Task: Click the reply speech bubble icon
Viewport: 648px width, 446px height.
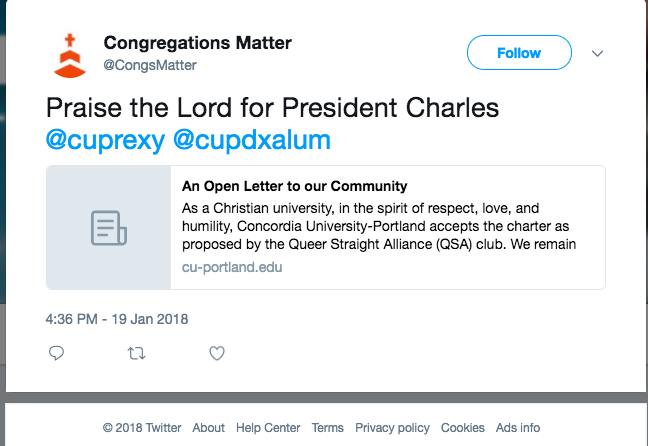Action: (x=56, y=353)
